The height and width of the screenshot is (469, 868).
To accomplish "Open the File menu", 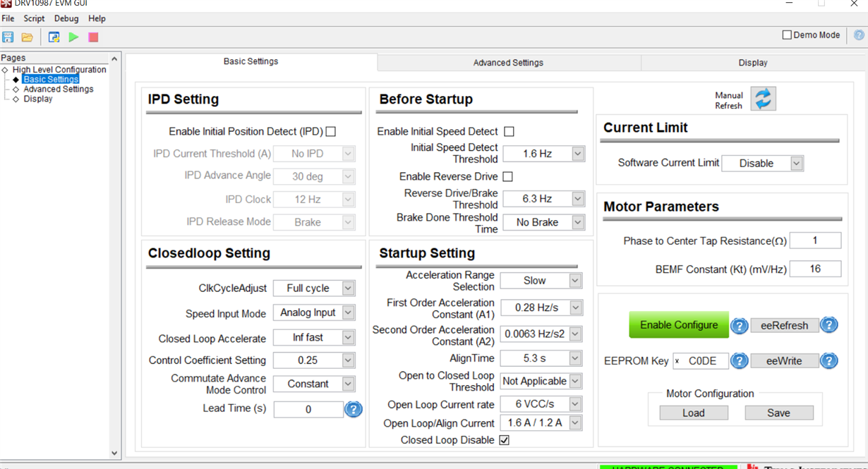I will 8,18.
